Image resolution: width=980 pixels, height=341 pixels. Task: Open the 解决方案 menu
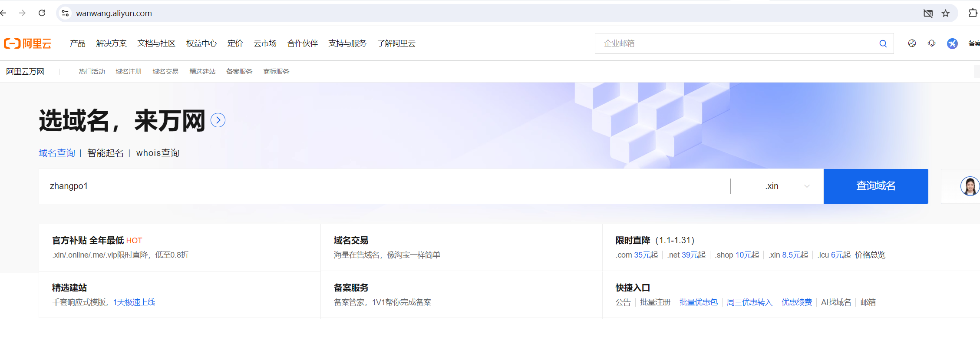[x=112, y=43]
